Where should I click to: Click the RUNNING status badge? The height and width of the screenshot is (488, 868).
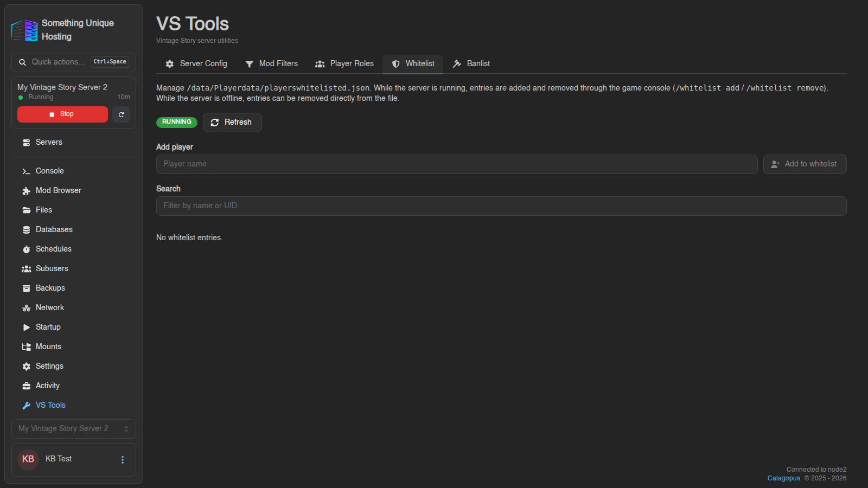coord(177,122)
